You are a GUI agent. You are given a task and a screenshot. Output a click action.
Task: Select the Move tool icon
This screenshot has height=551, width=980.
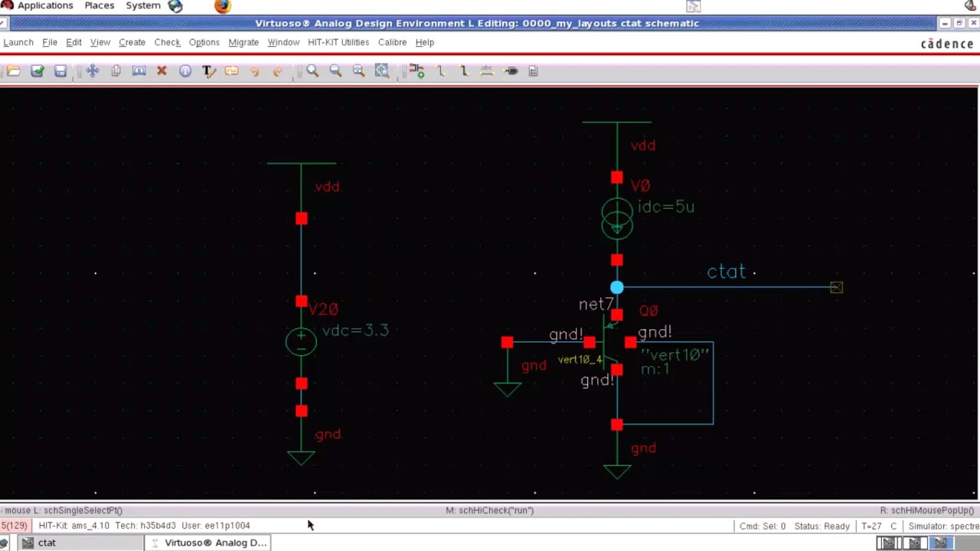93,71
